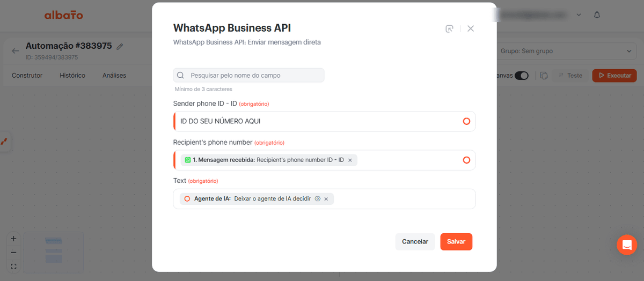Open settings of the Agente de IA tag
This screenshot has height=281, width=644.
pos(318,198)
